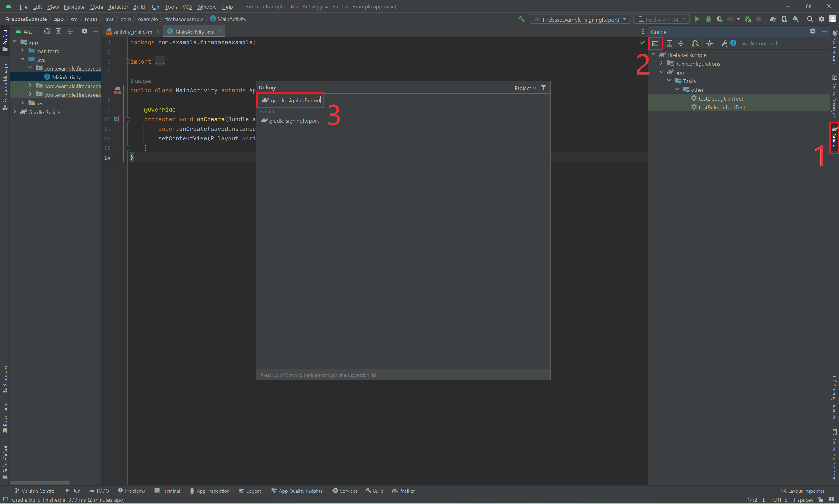Hide the Project tool window
The image size is (839, 504).
96,31
